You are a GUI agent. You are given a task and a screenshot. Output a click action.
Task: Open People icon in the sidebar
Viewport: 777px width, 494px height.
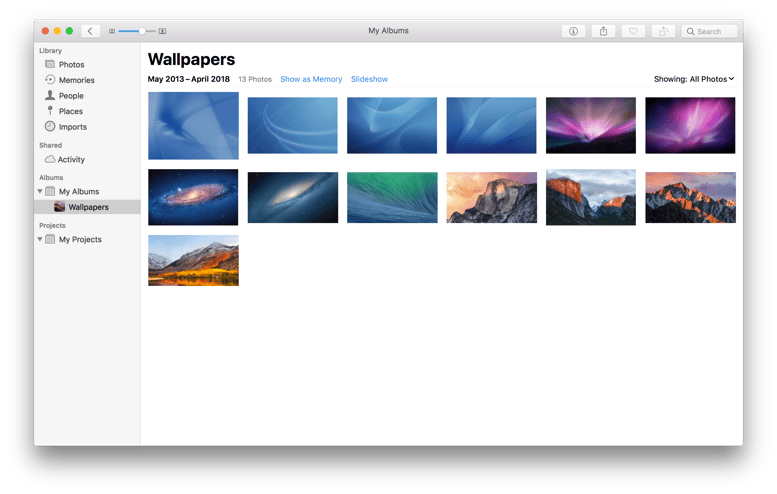50,95
